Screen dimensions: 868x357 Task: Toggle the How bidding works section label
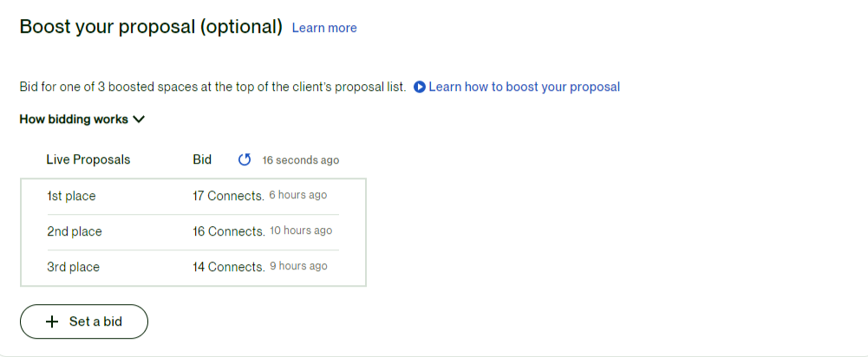[x=74, y=120]
